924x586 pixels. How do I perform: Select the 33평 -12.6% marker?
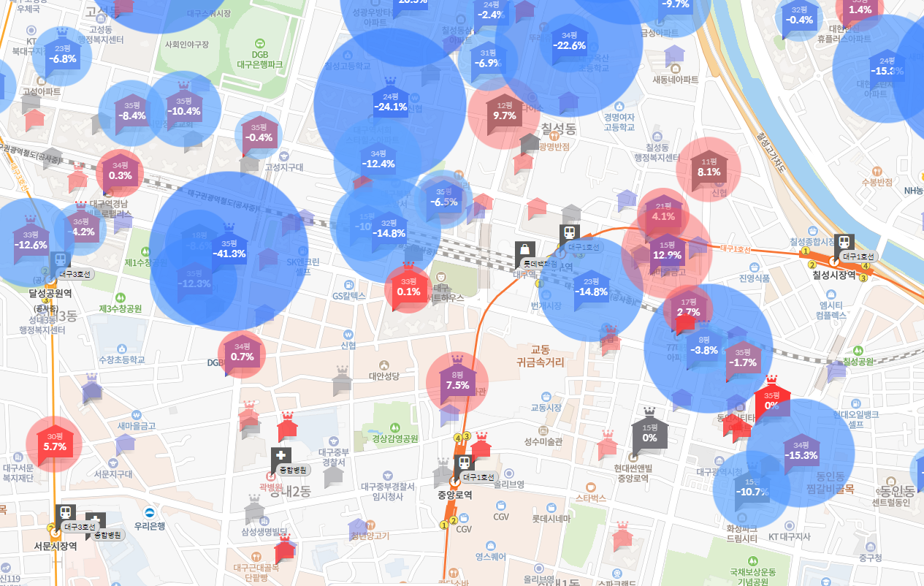[30, 241]
